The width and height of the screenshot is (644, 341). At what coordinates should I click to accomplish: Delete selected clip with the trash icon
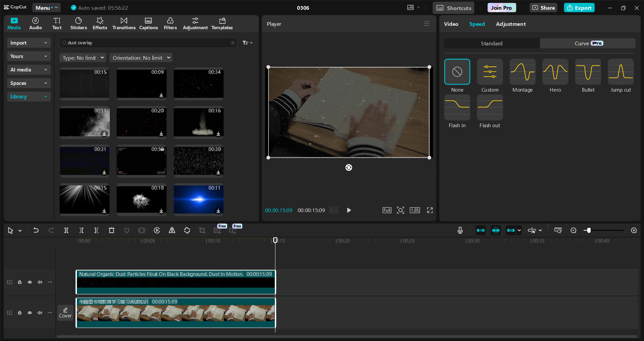111,231
